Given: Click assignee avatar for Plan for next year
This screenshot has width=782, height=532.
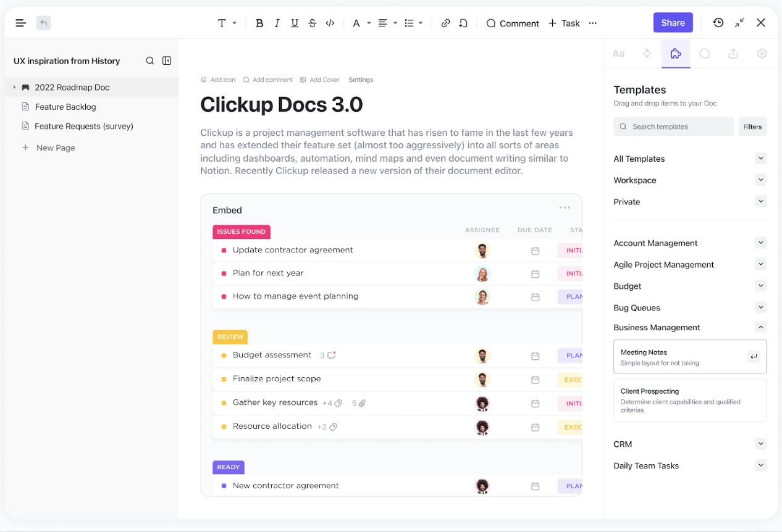Looking at the screenshot, I should click(x=482, y=273).
